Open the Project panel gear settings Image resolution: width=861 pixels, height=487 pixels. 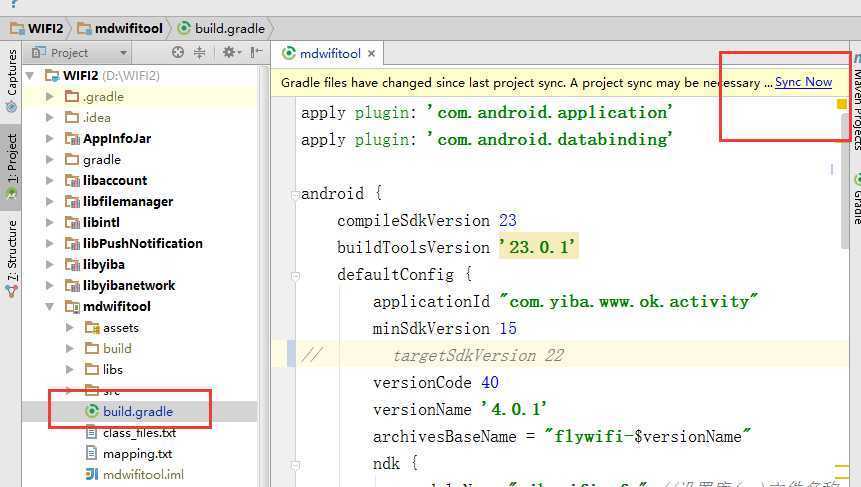point(231,52)
